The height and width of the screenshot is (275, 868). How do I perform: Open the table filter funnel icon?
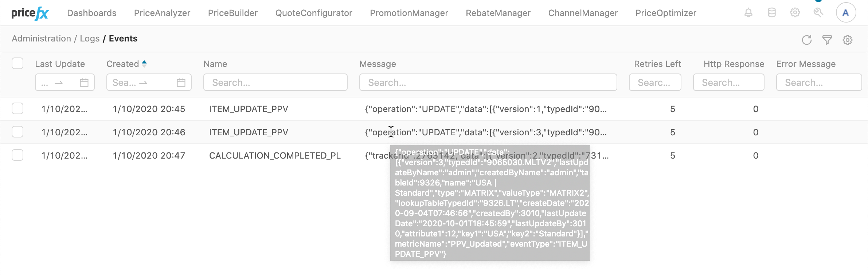[827, 40]
